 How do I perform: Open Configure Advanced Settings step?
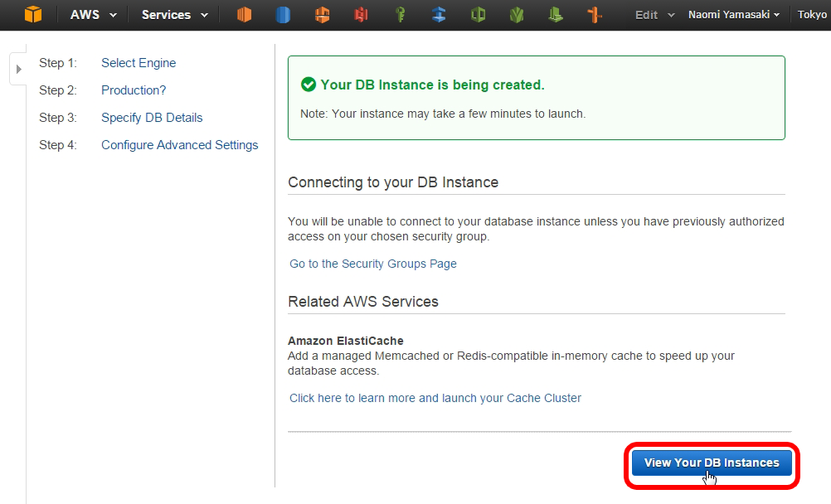(x=180, y=145)
